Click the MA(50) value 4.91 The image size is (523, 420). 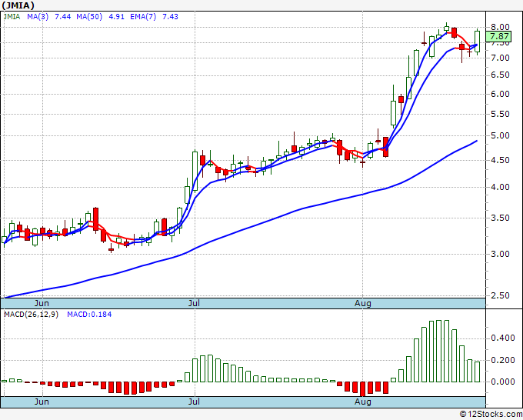click(116, 17)
